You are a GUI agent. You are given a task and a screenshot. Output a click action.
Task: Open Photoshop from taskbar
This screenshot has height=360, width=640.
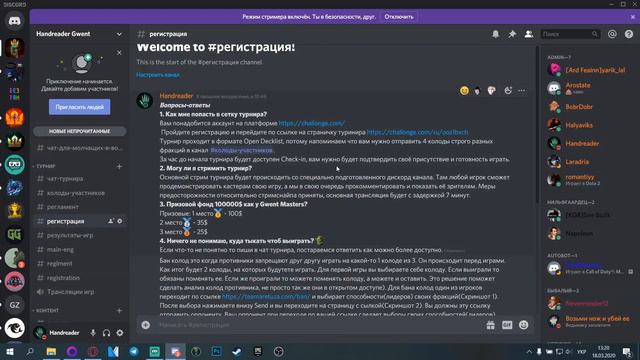(x=216, y=351)
